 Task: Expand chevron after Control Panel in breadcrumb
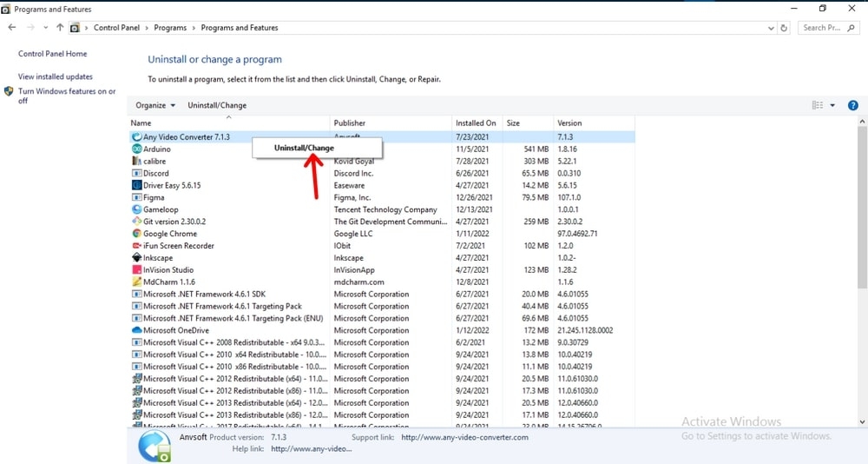pyautogui.click(x=147, y=28)
